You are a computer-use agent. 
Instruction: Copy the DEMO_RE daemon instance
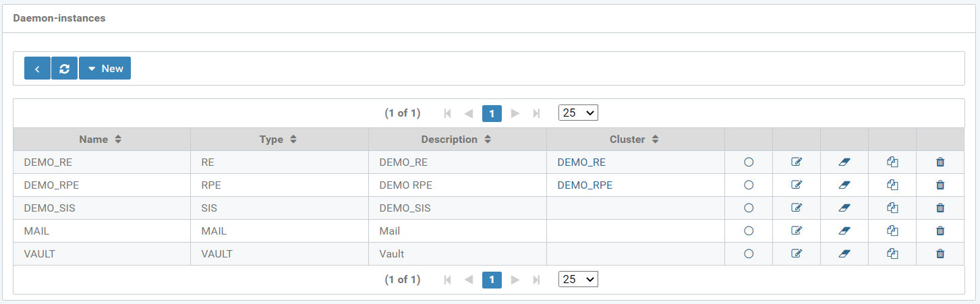(892, 162)
